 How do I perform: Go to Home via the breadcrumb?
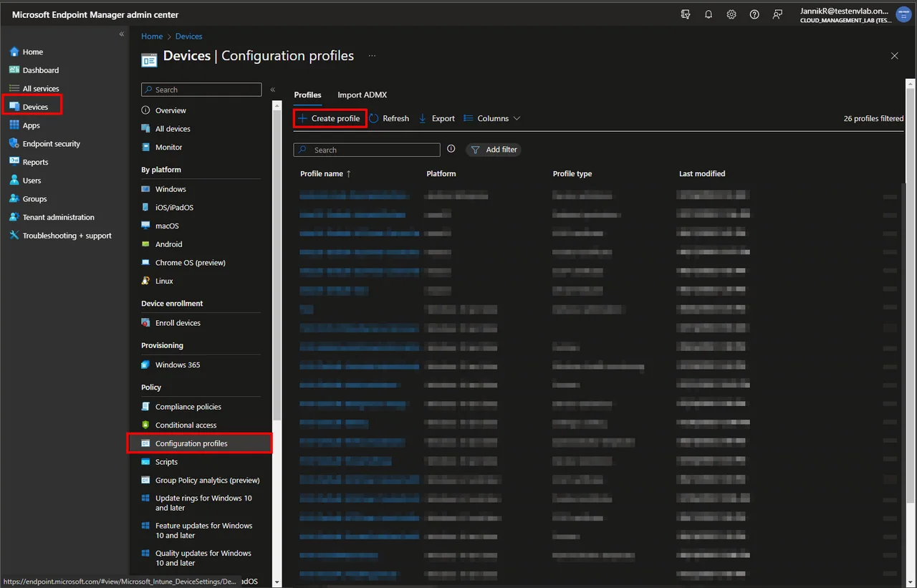[x=152, y=36]
